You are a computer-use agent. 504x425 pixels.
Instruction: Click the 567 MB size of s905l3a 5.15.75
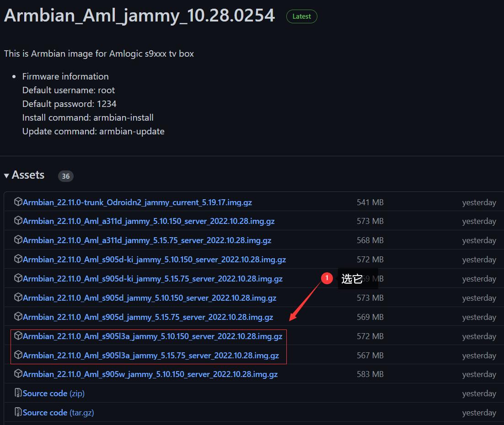370,355
